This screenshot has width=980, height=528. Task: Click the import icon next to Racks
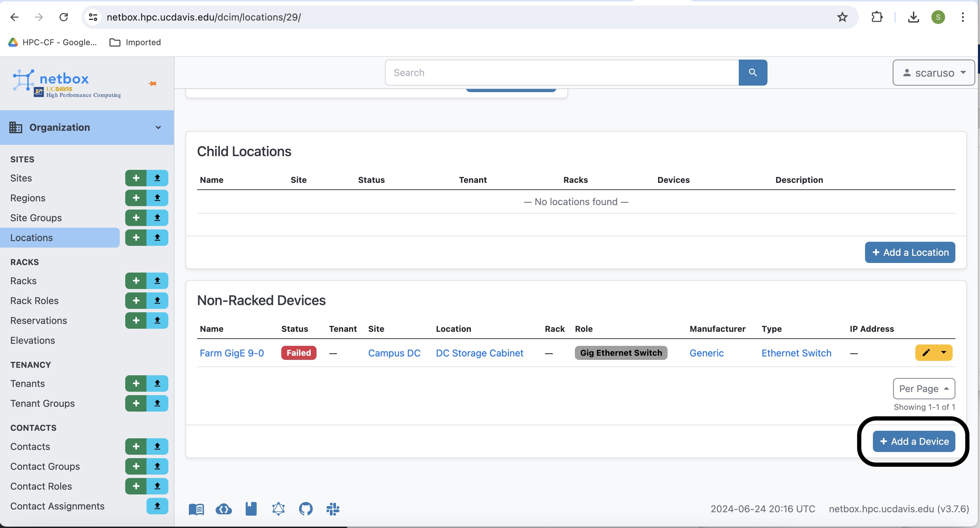coord(157,281)
